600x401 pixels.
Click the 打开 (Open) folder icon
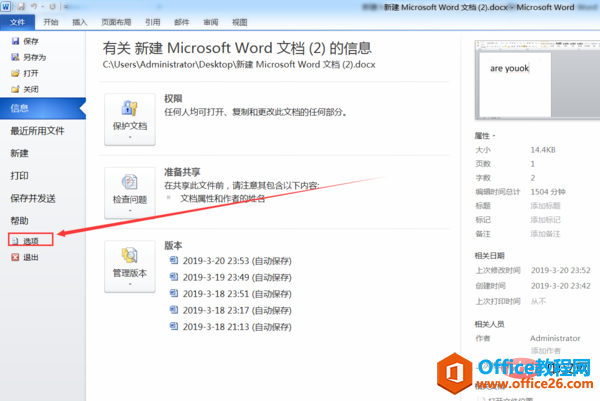coord(14,72)
